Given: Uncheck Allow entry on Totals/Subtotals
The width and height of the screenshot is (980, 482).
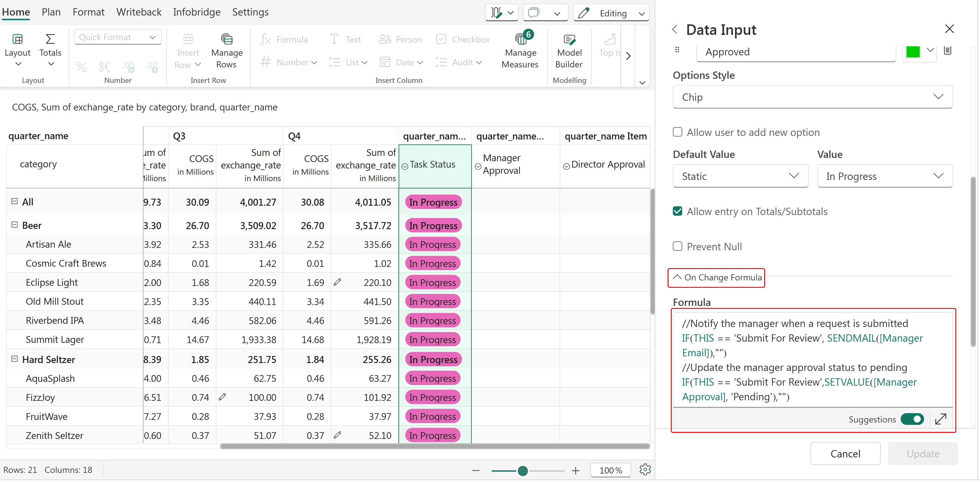Looking at the screenshot, I should click(x=678, y=211).
